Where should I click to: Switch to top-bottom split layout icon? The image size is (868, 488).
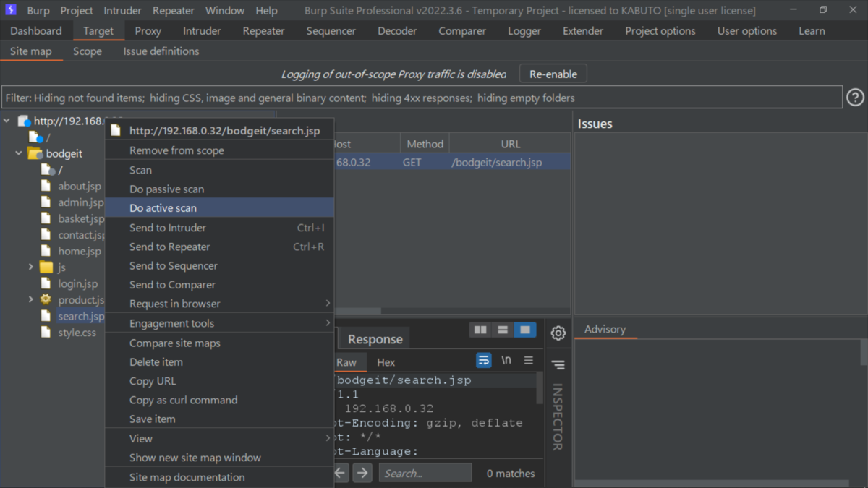[x=503, y=330]
